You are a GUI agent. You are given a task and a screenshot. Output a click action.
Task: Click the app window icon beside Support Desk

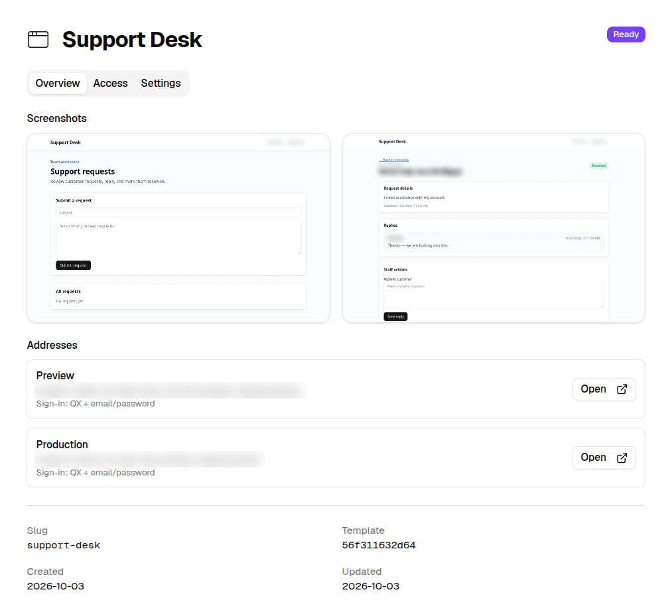[x=38, y=39]
